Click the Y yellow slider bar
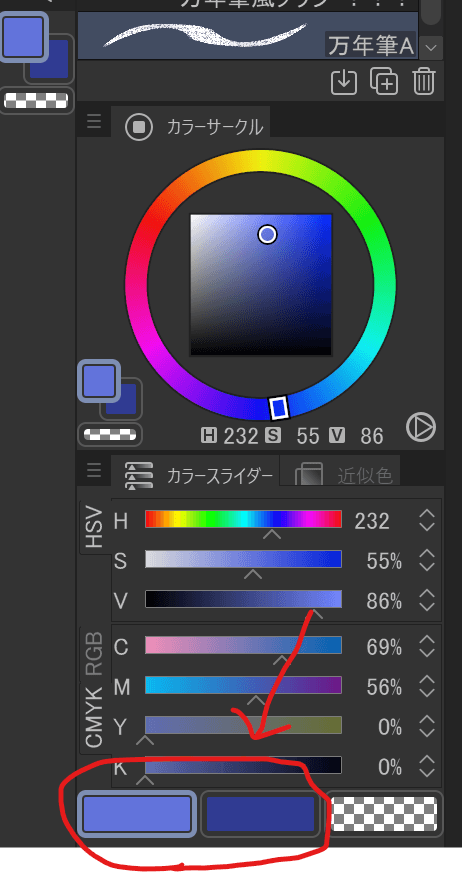The width and height of the screenshot is (462, 872). 244,725
